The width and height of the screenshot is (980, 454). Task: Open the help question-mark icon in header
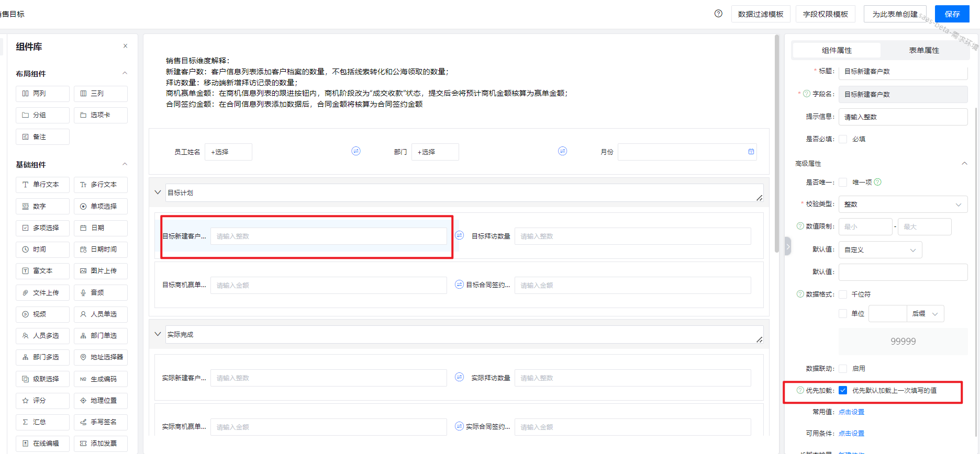[718, 14]
